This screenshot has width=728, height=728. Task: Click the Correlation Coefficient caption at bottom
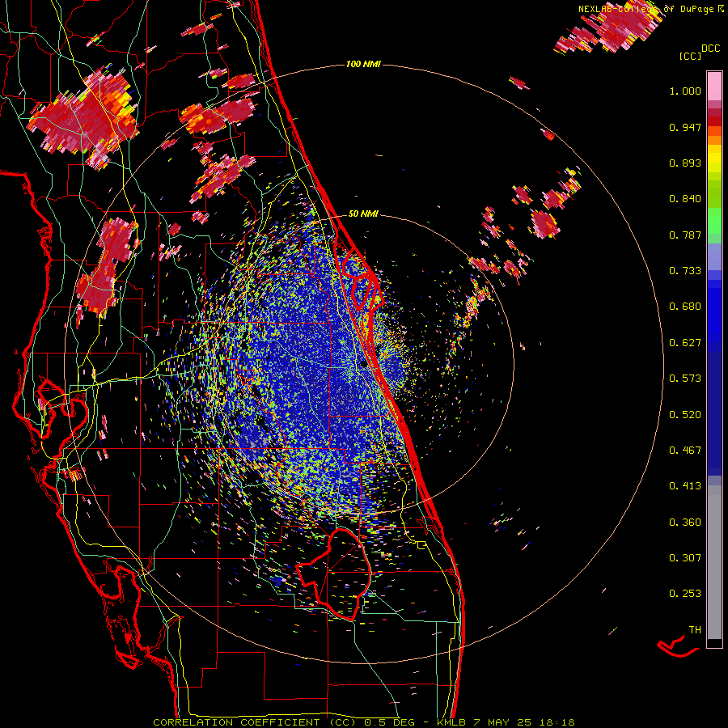coord(364,722)
